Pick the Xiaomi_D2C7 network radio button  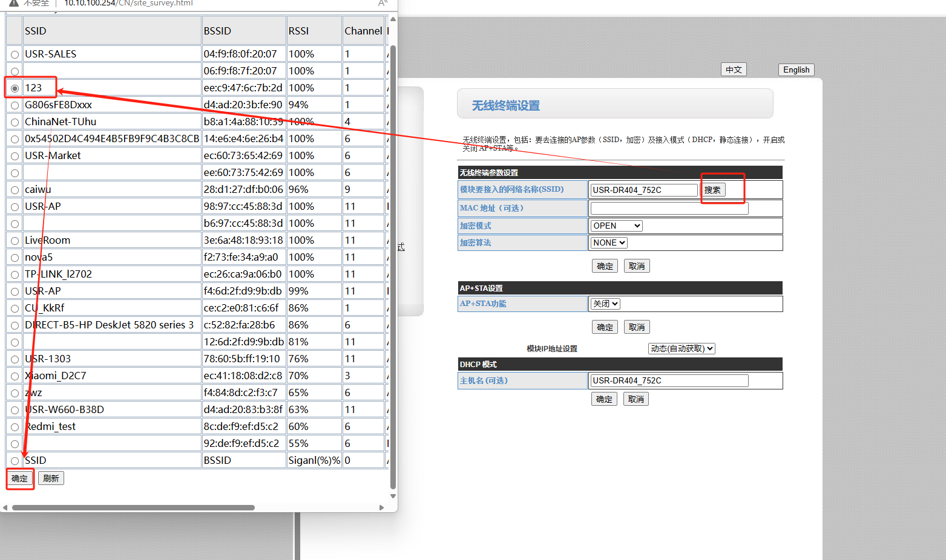coord(15,376)
